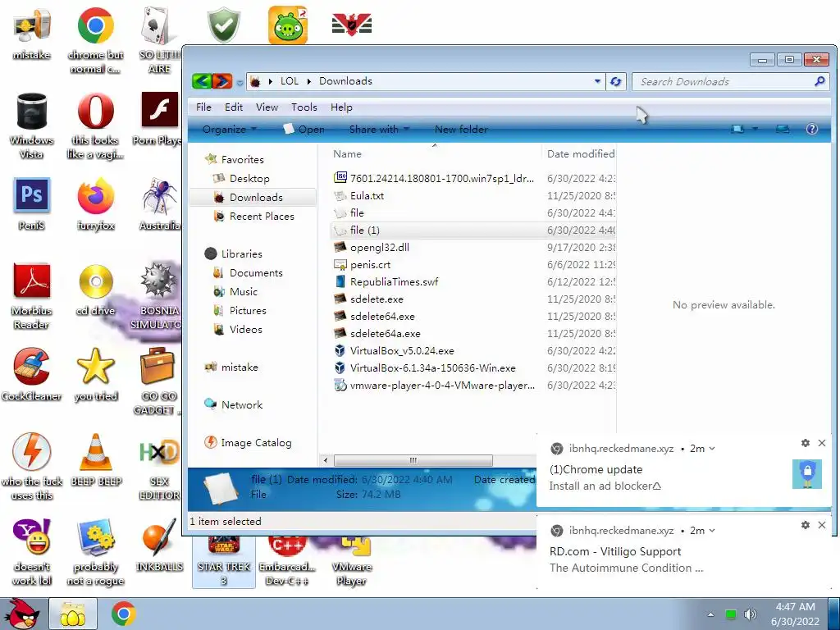Screen dimensions: 840x630
Task: Select Image Catalog in navigation pane
Action: [x=256, y=442]
